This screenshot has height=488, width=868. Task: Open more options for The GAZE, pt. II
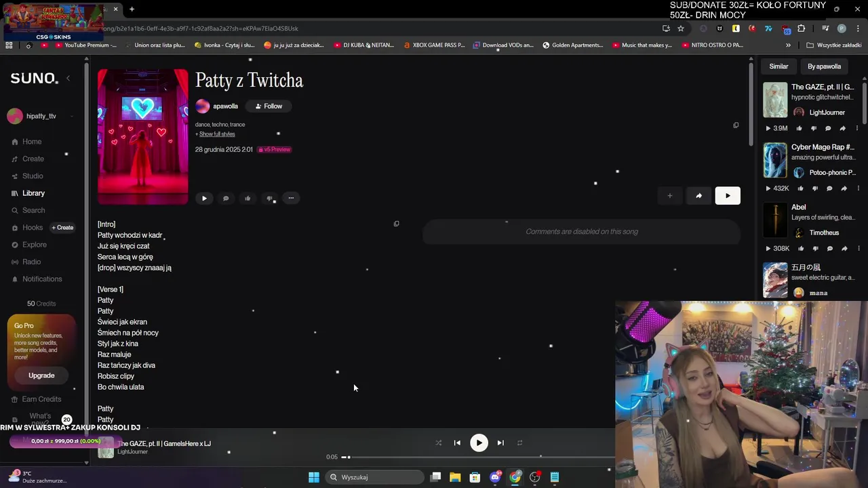[x=856, y=128]
